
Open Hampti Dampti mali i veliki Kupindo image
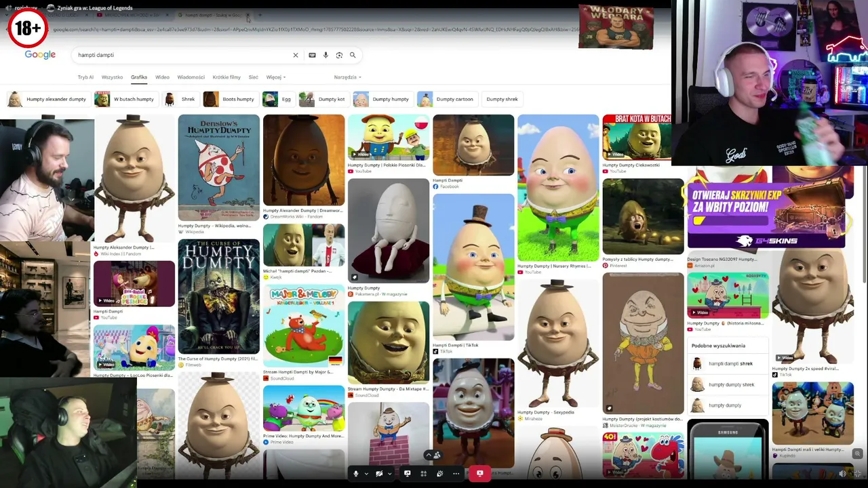tap(812, 413)
